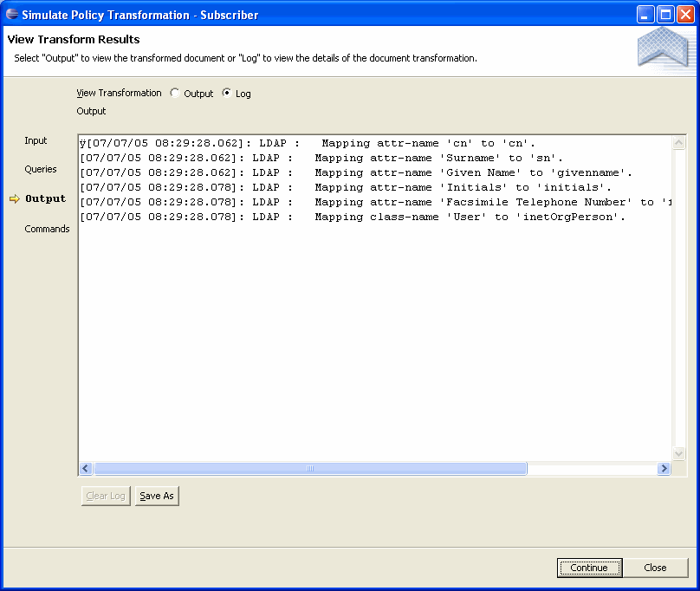Click the Clear Log button
Viewport: 700px width, 591px height.
pos(106,496)
